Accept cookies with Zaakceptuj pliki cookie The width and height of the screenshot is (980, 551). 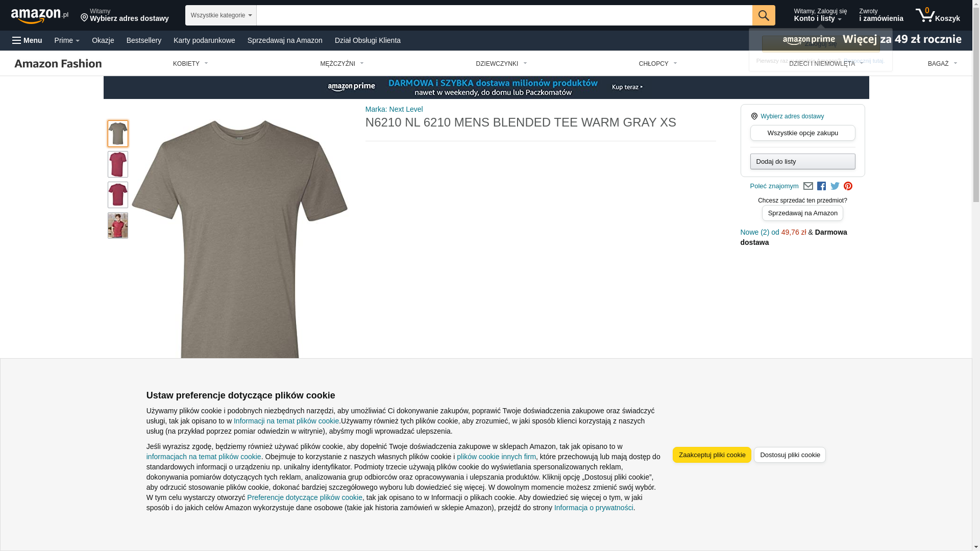pyautogui.click(x=712, y=455)
